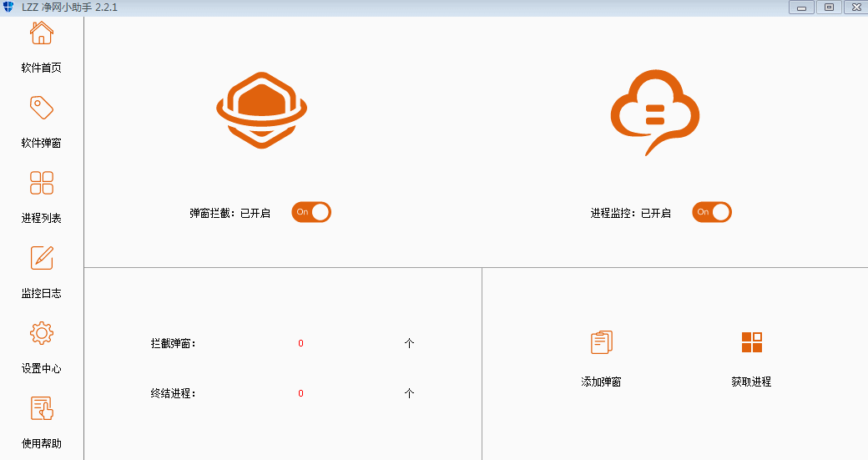Viewport: 868px width, 460px height.
Task: Click the red 终结进程 count value
Action: click(300, 393)
